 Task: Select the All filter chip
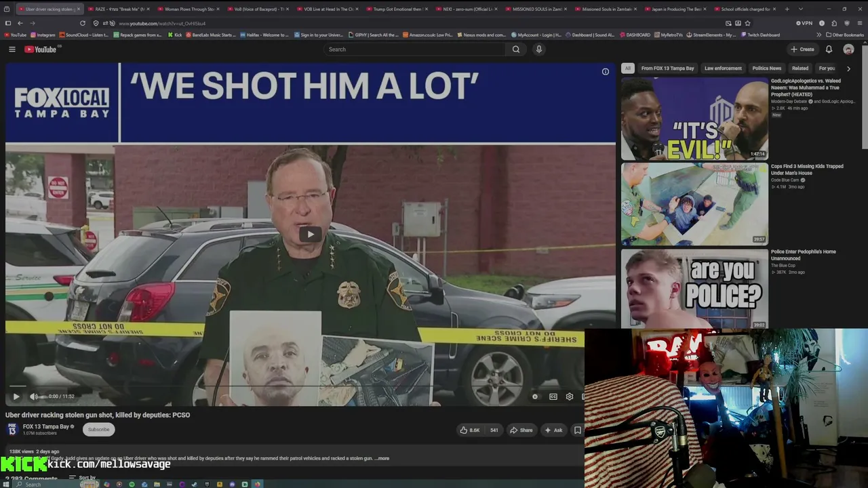pyautogui.click(x=628, y=68)
